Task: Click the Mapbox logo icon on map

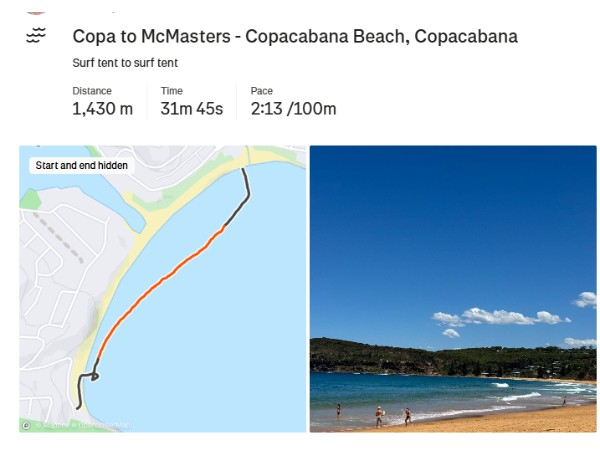Action: (26, 425)
